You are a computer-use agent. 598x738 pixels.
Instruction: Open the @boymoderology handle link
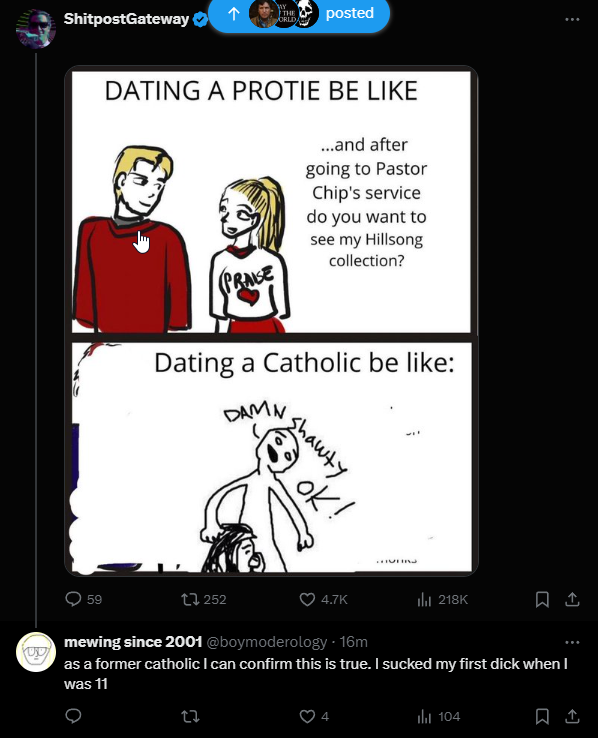point(267,642)
